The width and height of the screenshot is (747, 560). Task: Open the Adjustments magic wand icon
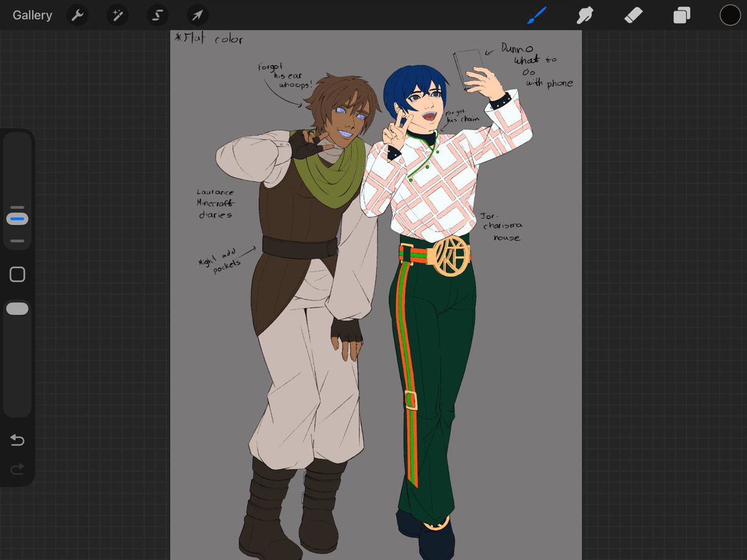[118, 15]
